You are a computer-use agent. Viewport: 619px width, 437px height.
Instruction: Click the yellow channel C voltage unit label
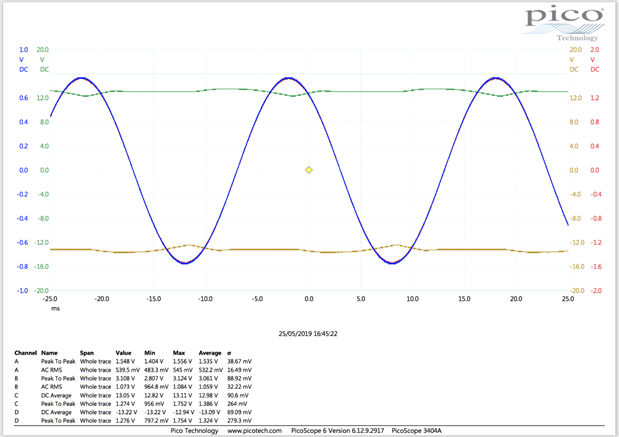pos(574,59)
